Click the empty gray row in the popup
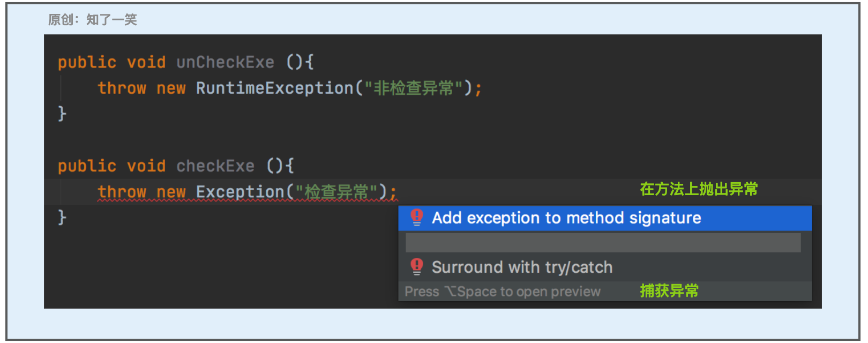Screen dimensions: 868x343 tap(603, 243)
